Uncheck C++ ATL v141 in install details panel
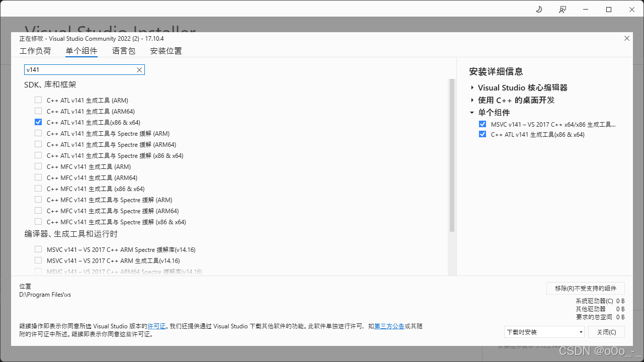644x362 pixels. [482, 134]
